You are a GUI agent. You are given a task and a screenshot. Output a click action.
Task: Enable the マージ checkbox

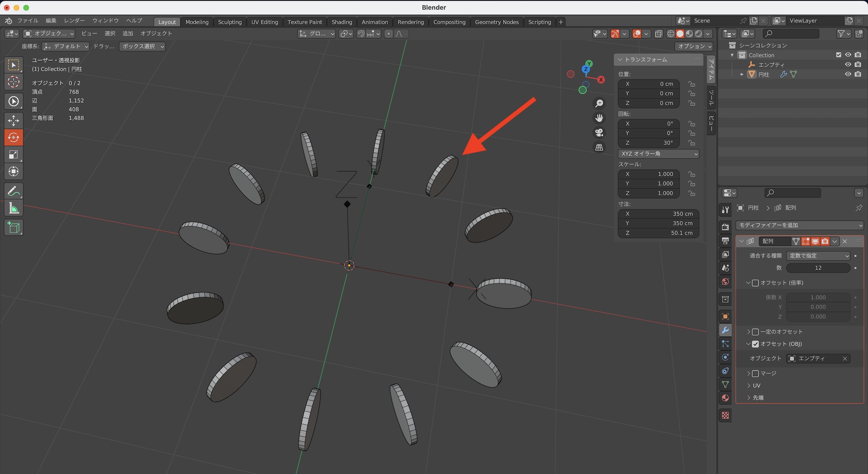[x=755, y=373]
